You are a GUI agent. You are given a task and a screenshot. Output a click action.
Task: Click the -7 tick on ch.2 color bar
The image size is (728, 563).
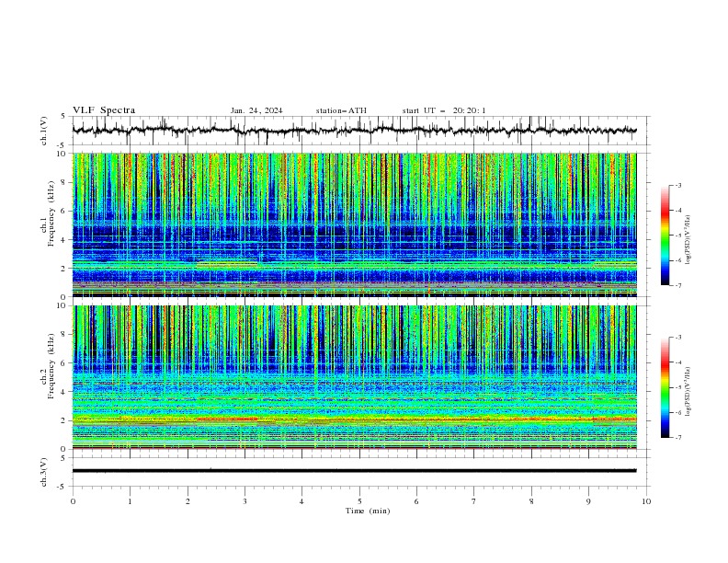coord(677,438)
